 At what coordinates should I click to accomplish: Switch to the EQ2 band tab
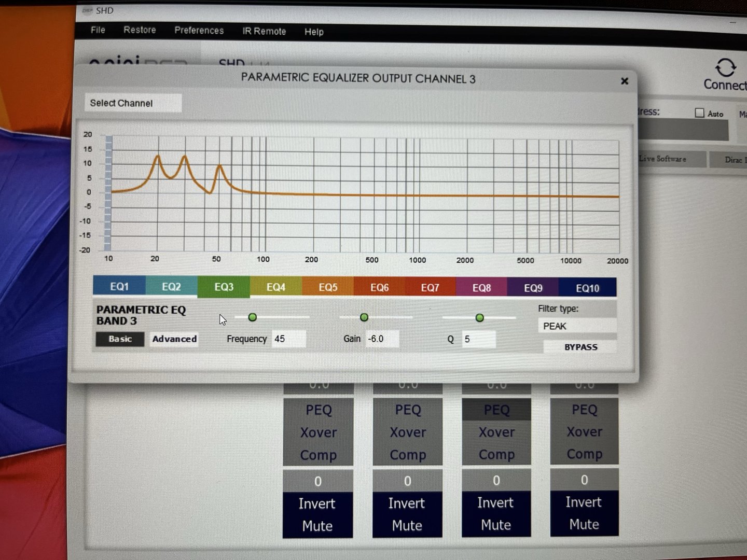[x=171, y=287]
